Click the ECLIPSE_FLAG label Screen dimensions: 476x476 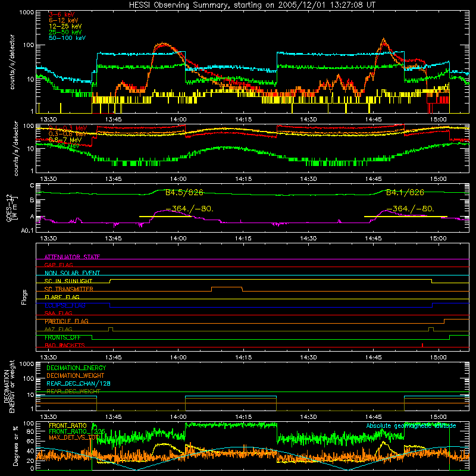pyautogui.click(x=65, y=305)
